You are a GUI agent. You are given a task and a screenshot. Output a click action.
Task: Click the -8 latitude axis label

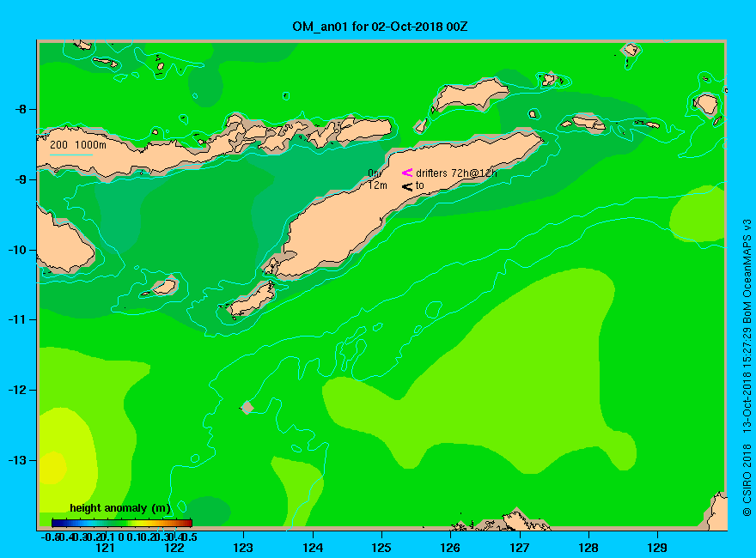(21, 109)
